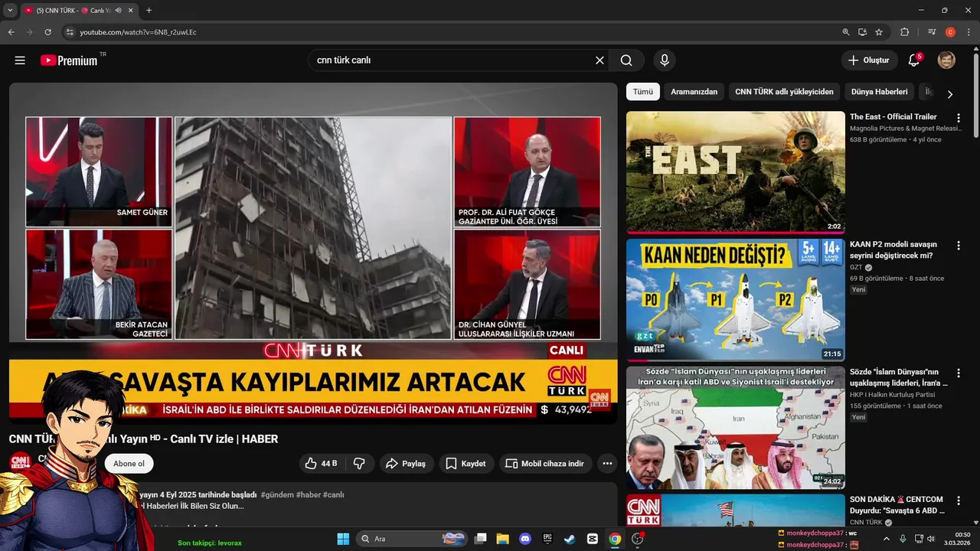The image size is (980, 551).
Task: Open Chrome extensions puzzle icon
Action: point(905,32)
